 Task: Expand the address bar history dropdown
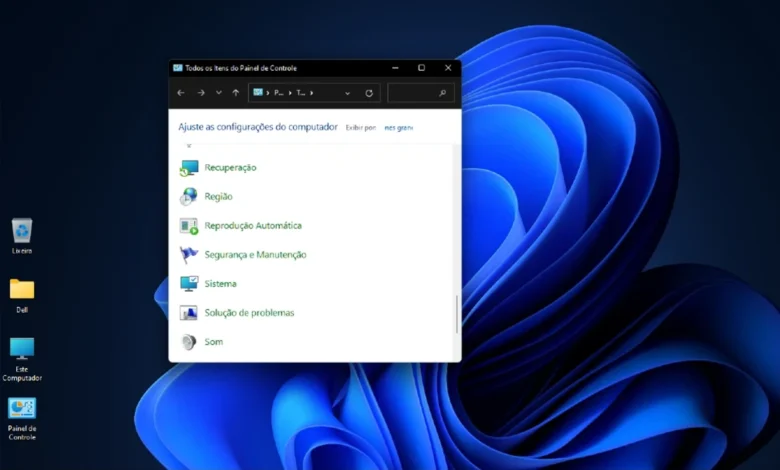point(347,93)
